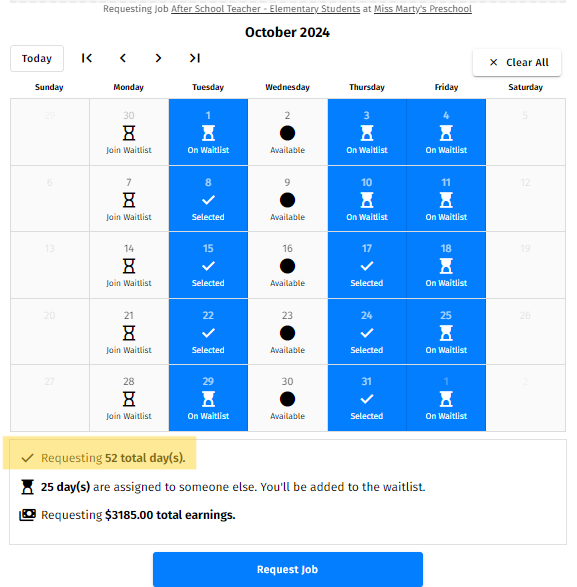The image size is (577, 587).
Task: Click Available dot on Wednesday 2
Action: (x=287, y=133)
